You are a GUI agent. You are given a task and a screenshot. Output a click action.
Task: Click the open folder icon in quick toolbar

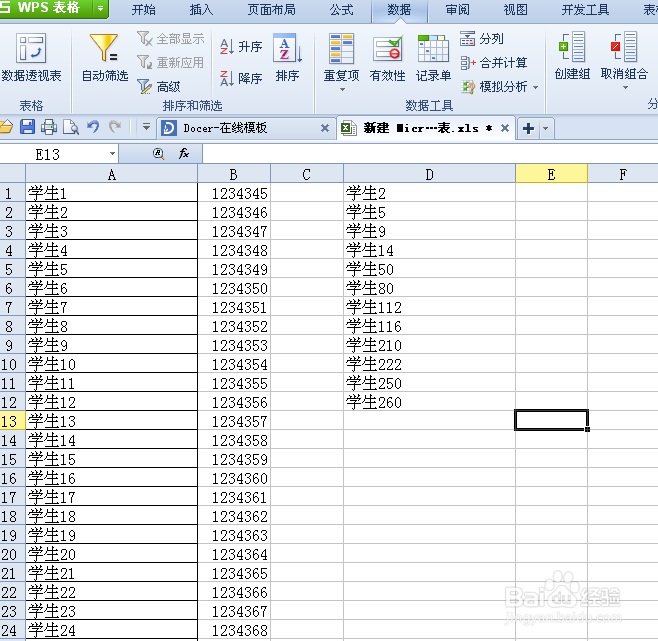click(6, 127)
